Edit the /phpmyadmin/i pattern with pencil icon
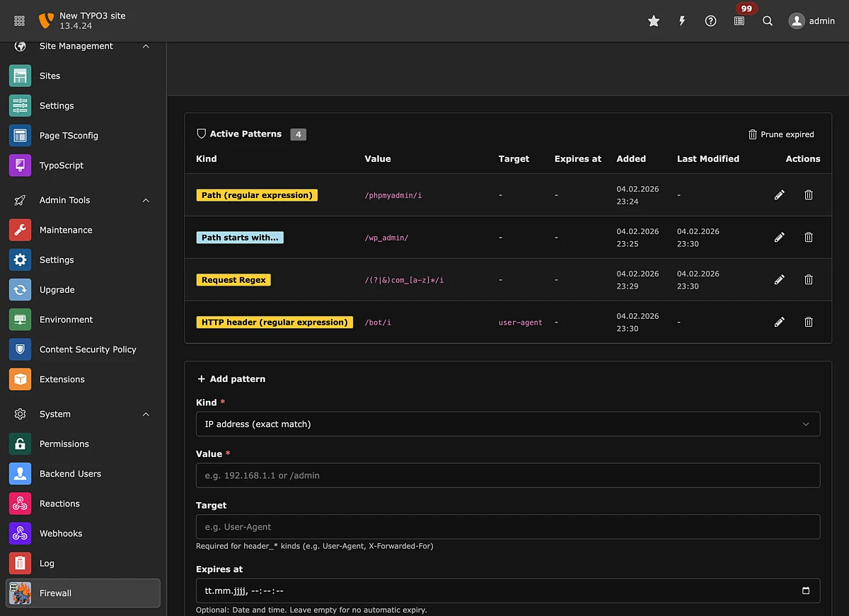Viewport: 849px width, 616px height. tap(780, 194)
